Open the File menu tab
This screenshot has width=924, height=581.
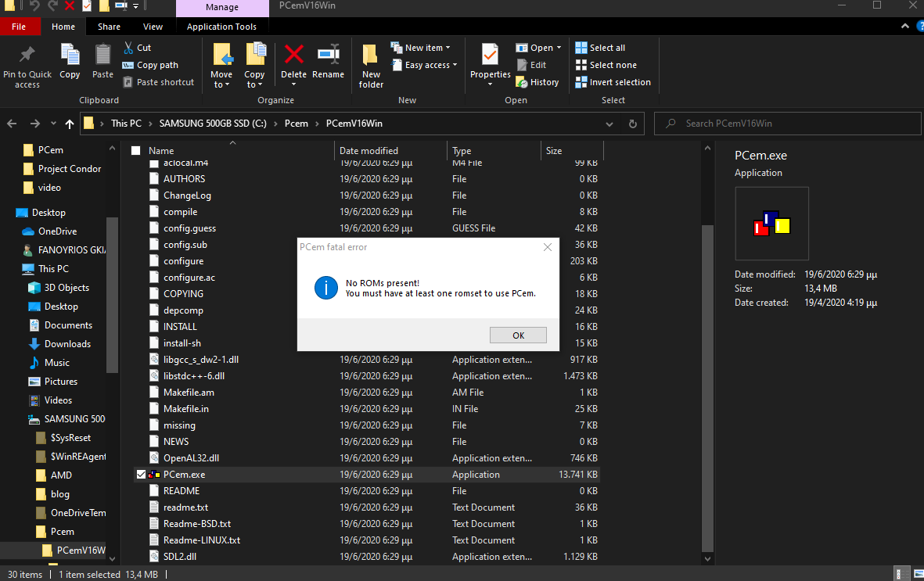19,27
